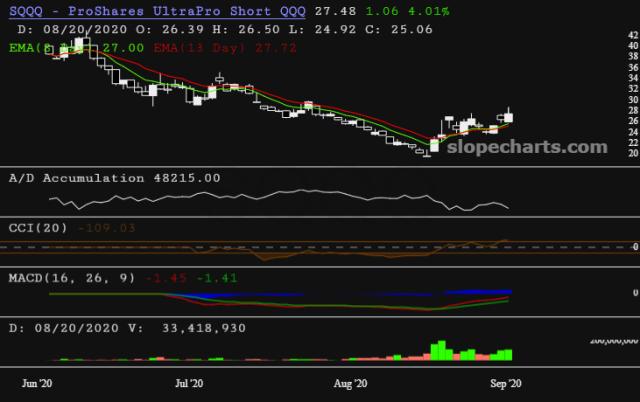640x402 pixels.
Task: Click the blue MACD histogram on right
Action: [480, 292]
